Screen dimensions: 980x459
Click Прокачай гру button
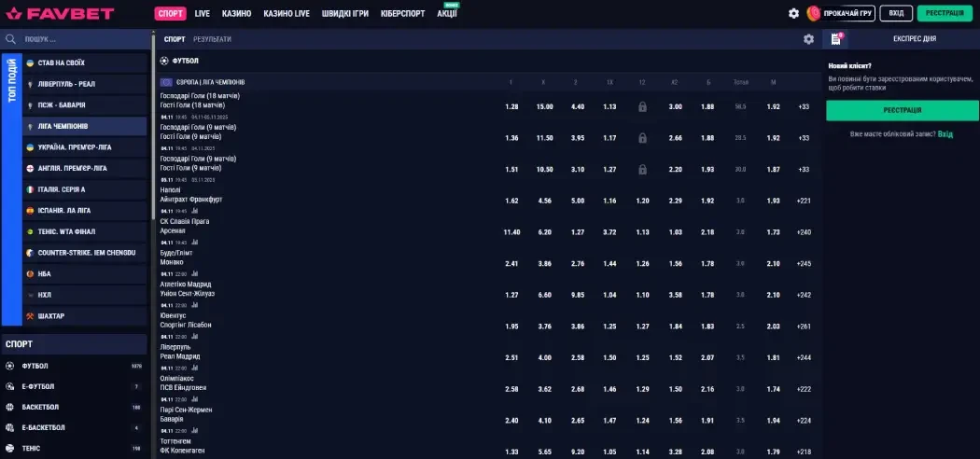point(847,13)
